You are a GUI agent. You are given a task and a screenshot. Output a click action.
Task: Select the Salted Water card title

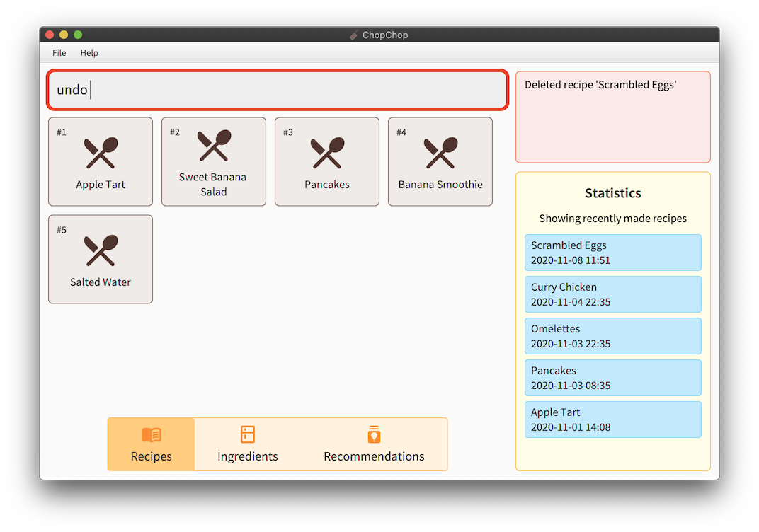[101, 282]
